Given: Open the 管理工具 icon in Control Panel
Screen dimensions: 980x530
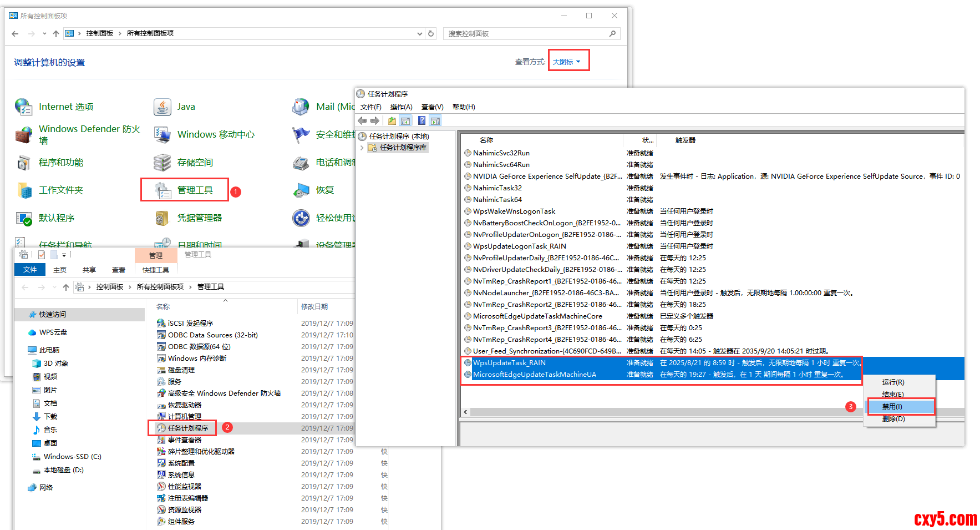Looking at the screenshot, I should tap(163, 190).
